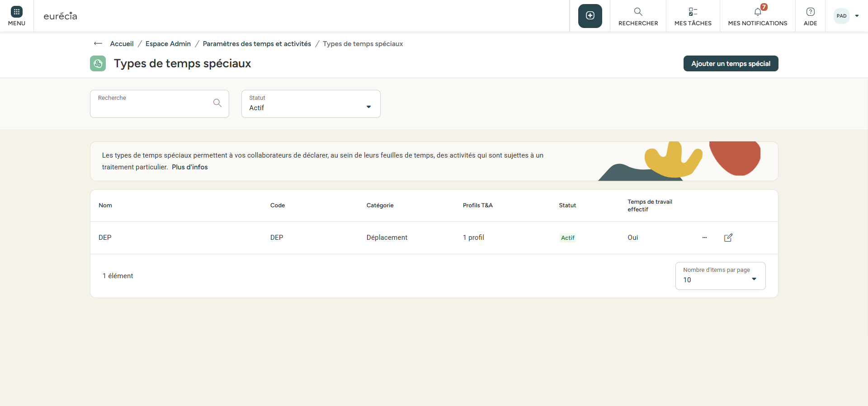868x406 pixels.
Task: Click Ajouter un temps spécial button
Action: 731,64
